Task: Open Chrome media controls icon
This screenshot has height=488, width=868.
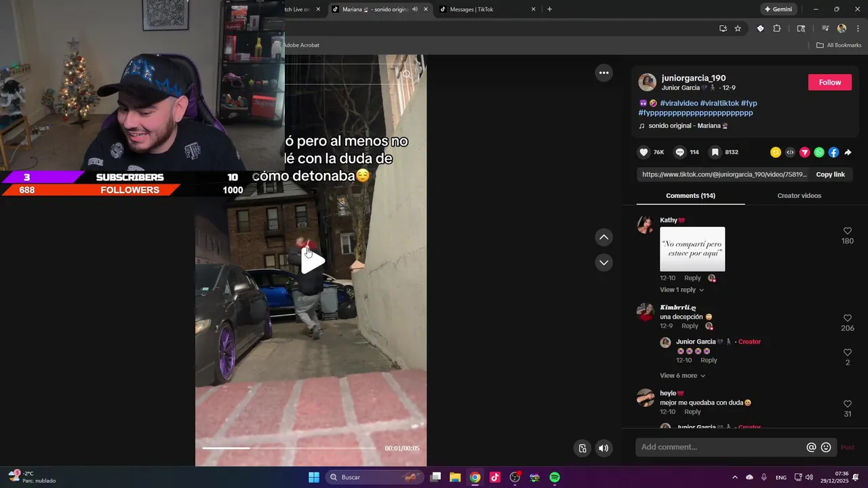Action: click(x=825, y=28)
